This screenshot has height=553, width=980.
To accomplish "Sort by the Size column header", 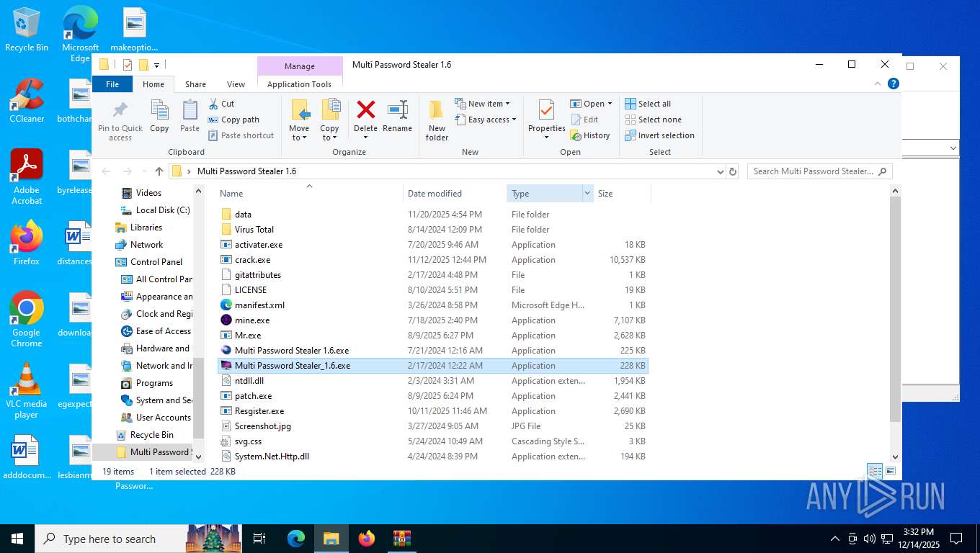I will (622, 193).
